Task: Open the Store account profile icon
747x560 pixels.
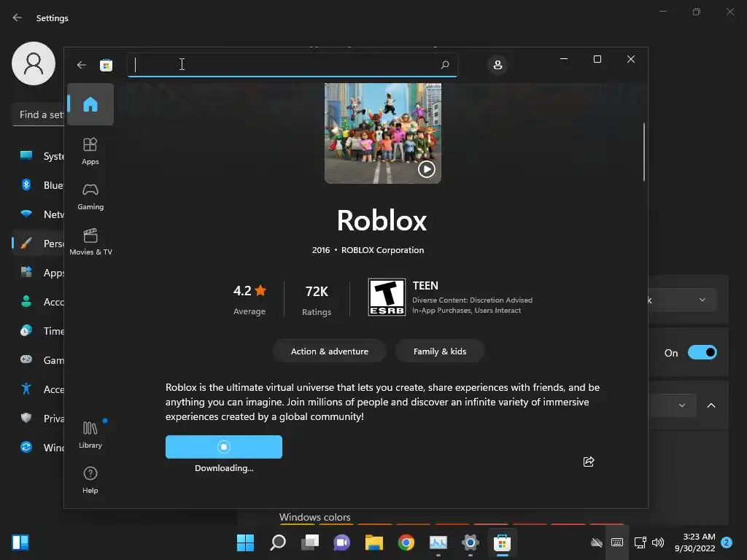Action: (x=498, y=64)
